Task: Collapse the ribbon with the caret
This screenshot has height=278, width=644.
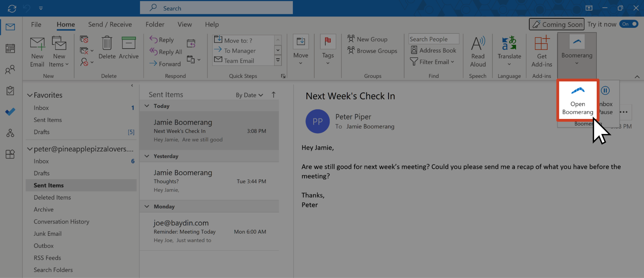Action: (637, 77)
